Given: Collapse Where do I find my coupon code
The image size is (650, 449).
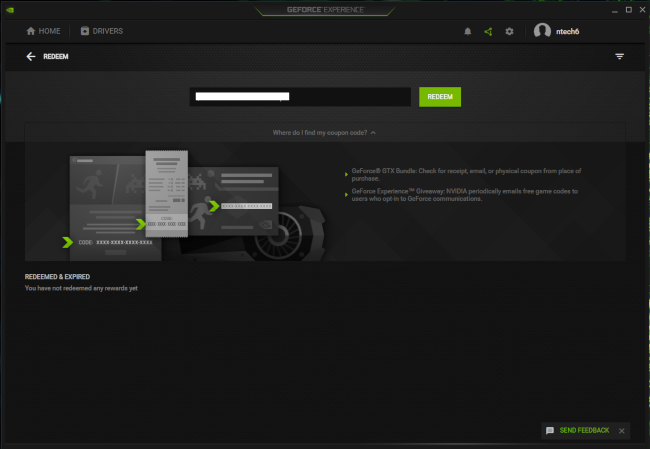Looking at the screenshot, I should pos(324,133).
